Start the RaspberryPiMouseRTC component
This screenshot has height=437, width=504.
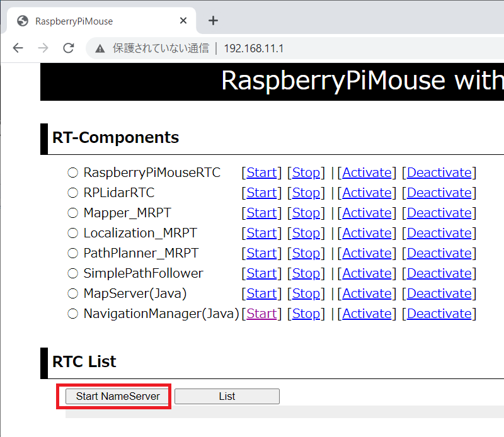click(261, 173)
